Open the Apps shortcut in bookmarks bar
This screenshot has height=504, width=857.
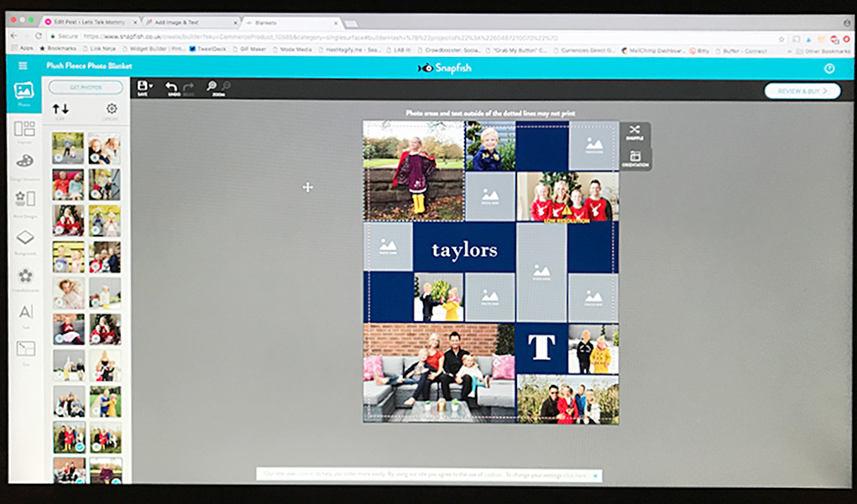coord(23,48)
